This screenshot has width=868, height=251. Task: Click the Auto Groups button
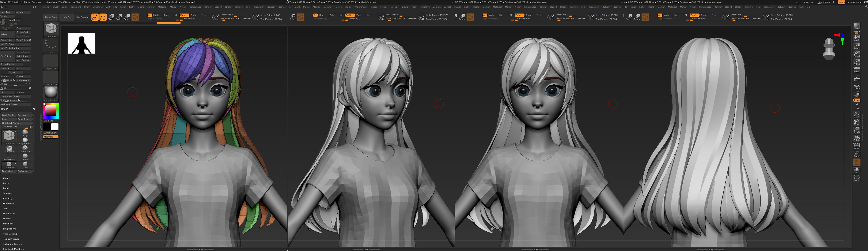click(x=23, y=60)
